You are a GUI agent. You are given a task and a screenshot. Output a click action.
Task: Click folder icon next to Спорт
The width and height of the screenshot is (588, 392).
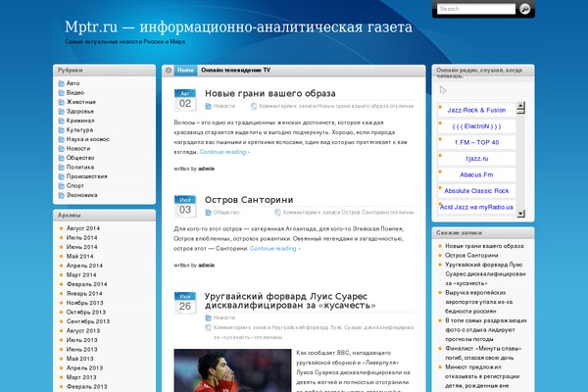pos(61,185)
